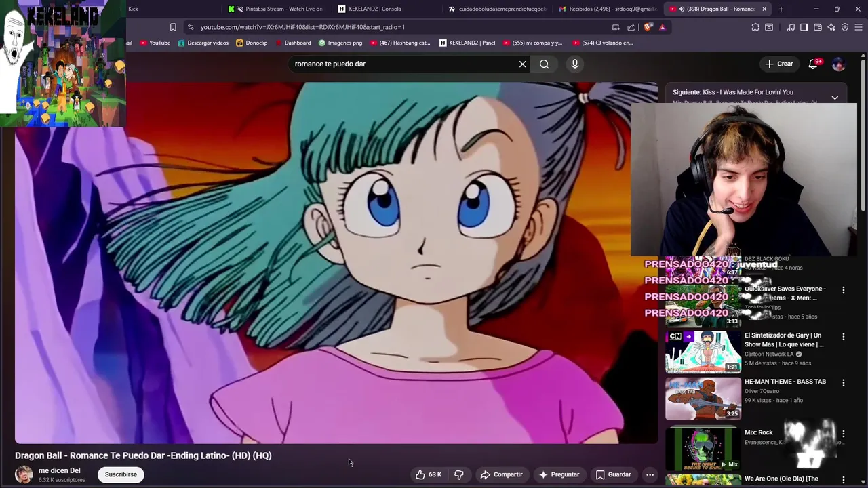
Task: Open a new browser tab with plus
Action: click(x=781, y=9)
